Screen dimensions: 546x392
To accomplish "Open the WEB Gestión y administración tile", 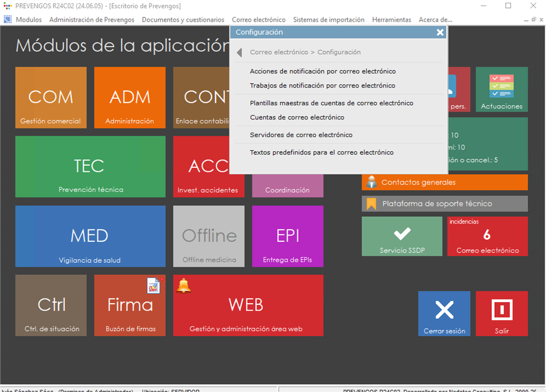I will click(247, 306).
